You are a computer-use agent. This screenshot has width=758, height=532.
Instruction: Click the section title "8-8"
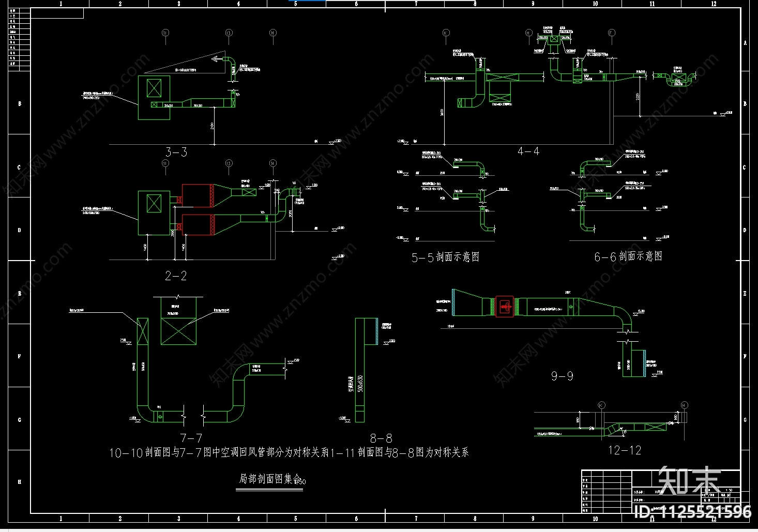click(382, 438)
